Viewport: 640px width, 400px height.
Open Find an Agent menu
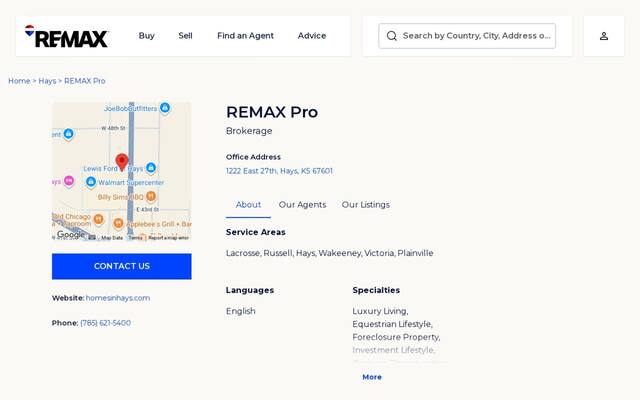245,36
